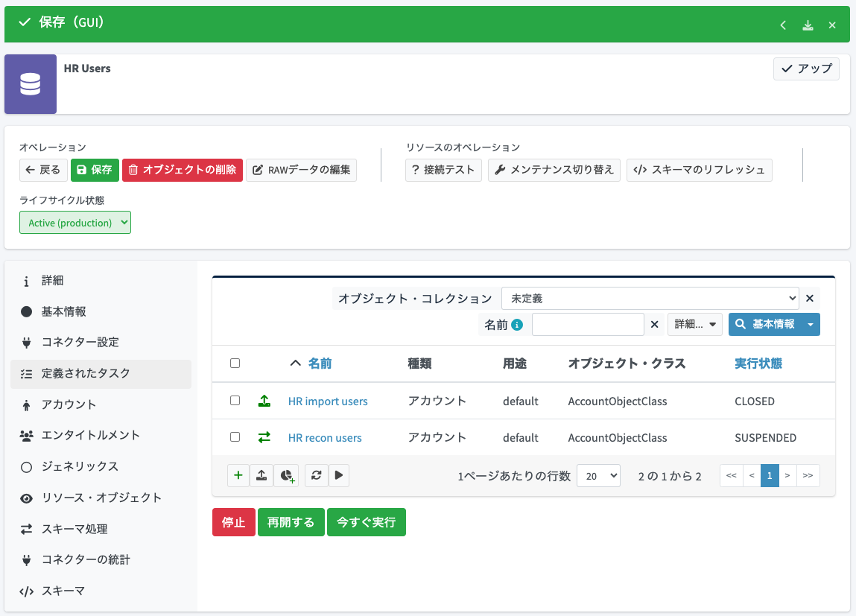Screen dimensions: 856x616
Task: Go to the last page with >>
Action: pyautogui.click(x=808, y=476)
